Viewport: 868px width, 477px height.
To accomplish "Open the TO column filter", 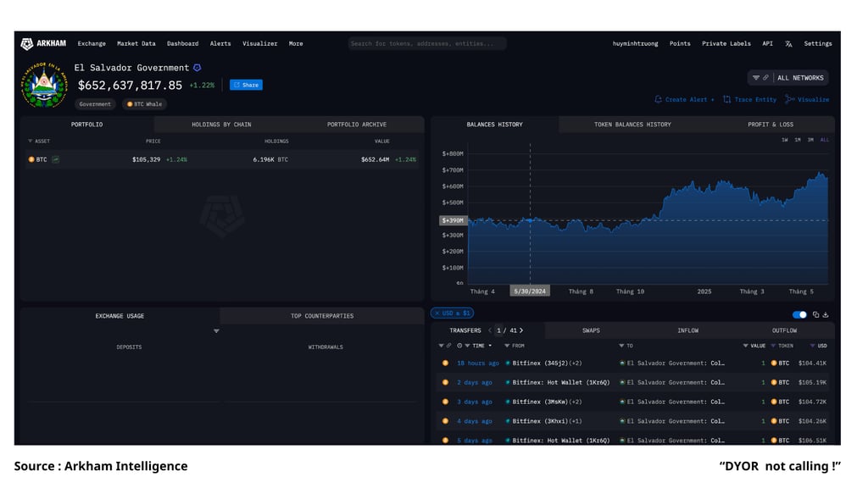I will click(x=621, y=346).
